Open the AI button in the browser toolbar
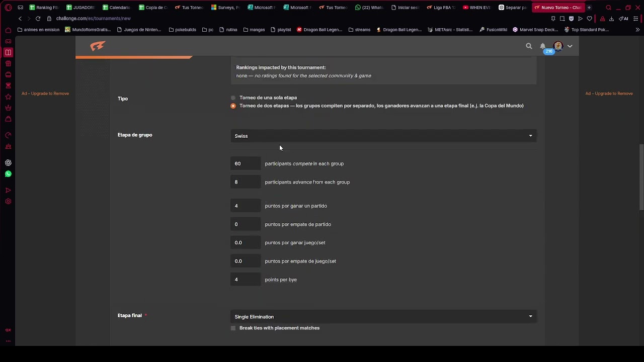Viewport: 644px width, 362px height. pyautogui.click(x=623, y=19)
